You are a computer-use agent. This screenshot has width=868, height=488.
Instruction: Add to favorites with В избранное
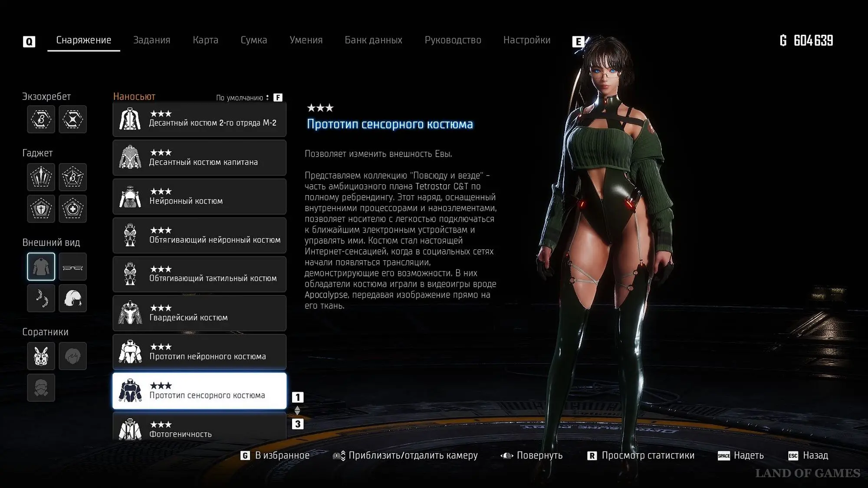[x=275, y=455]
